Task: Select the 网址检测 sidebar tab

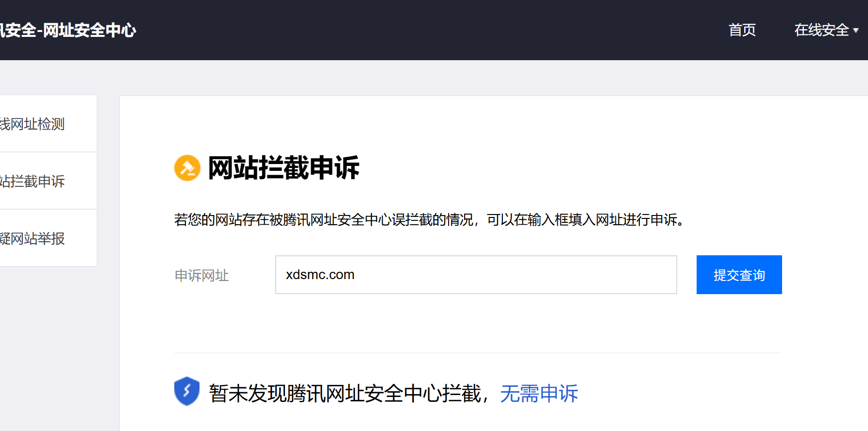Action: pos(48,124)
